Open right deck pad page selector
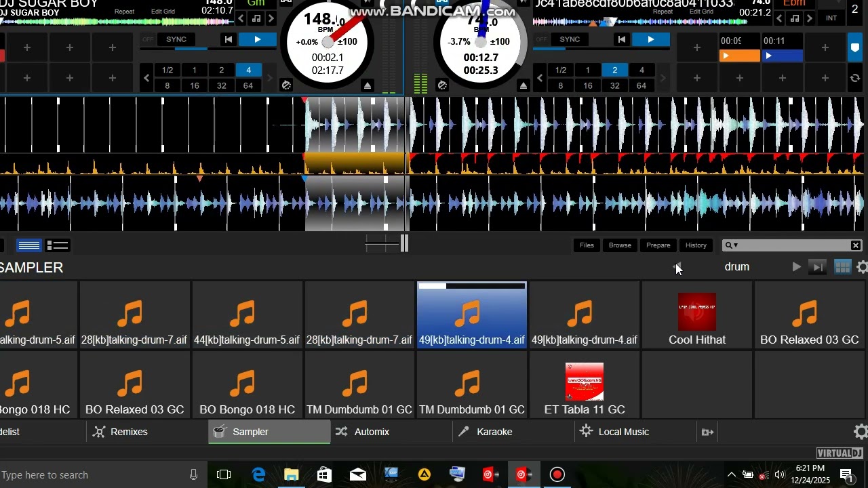The width and height of the screenshot is (868, 488). coord(855,47)
